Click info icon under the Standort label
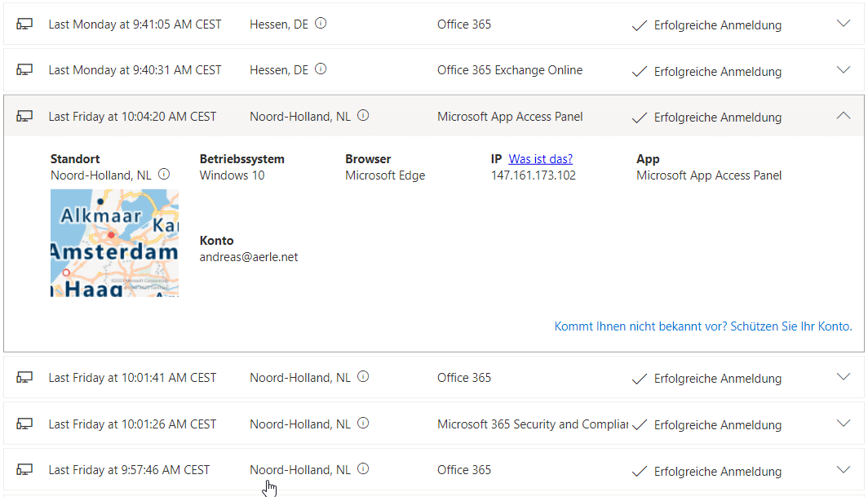This screenshot has height=497, width=868. [x=164, y=174]
